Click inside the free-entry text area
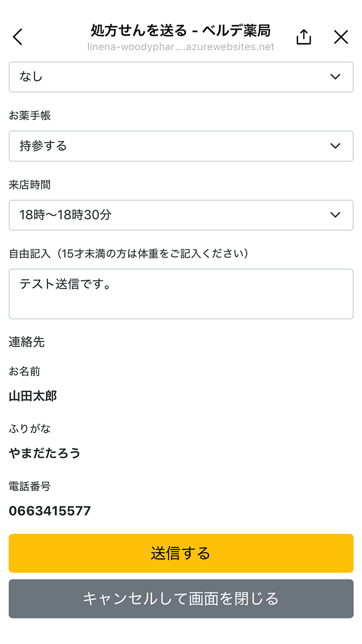Image resolution: width=362 pixels, height=644 pixels. click(x=181, y=294)
